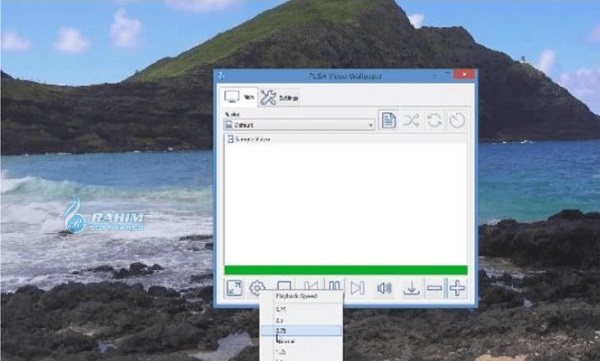Toggle shuffle playback order
Viewport: 600px width, 361px height.
[x=411, y=121]
